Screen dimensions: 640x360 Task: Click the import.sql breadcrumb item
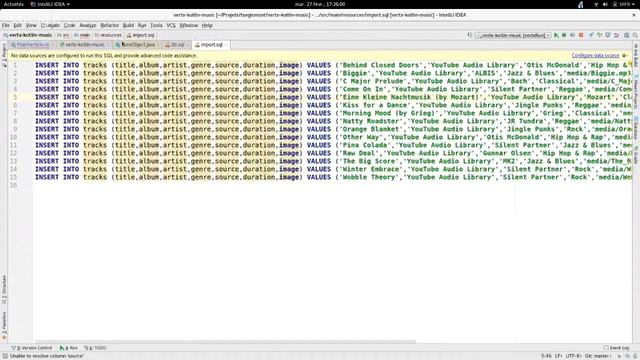[141, 35]
